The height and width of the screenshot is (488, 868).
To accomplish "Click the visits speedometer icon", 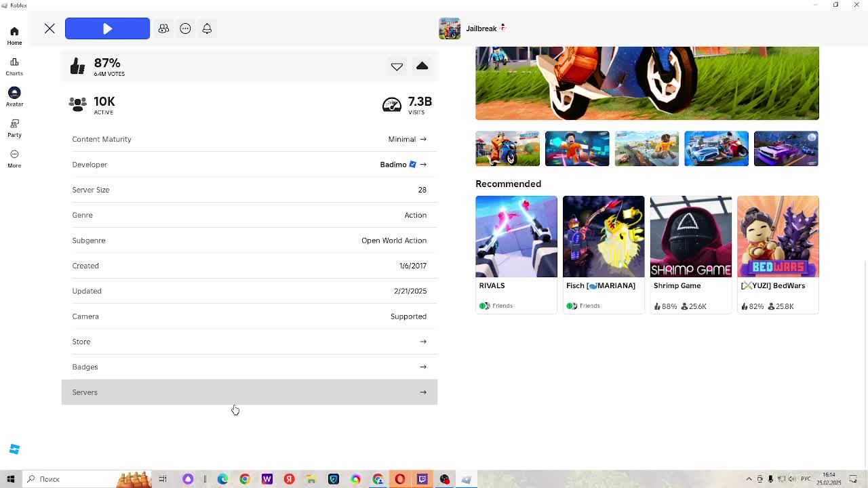I will click(x=392, y=104).
